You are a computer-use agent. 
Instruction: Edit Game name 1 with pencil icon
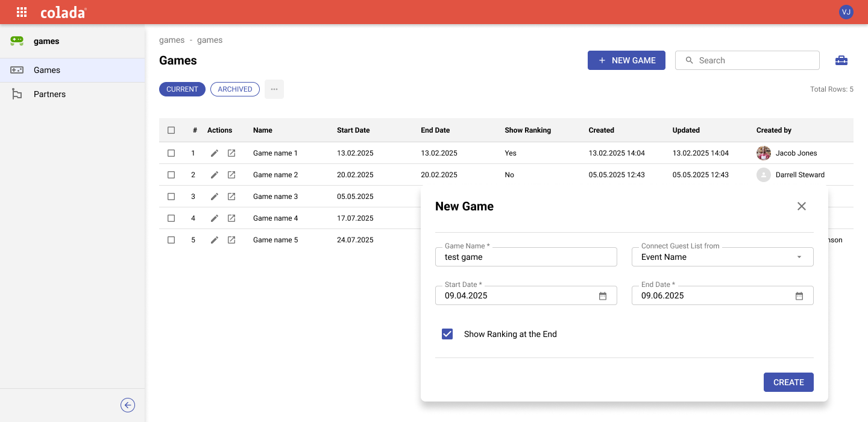pos(215,153)
